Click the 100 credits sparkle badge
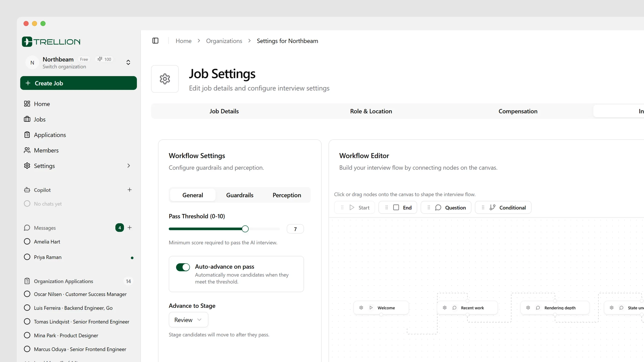The height and width of the screenshot is (362, 644). 105,59
